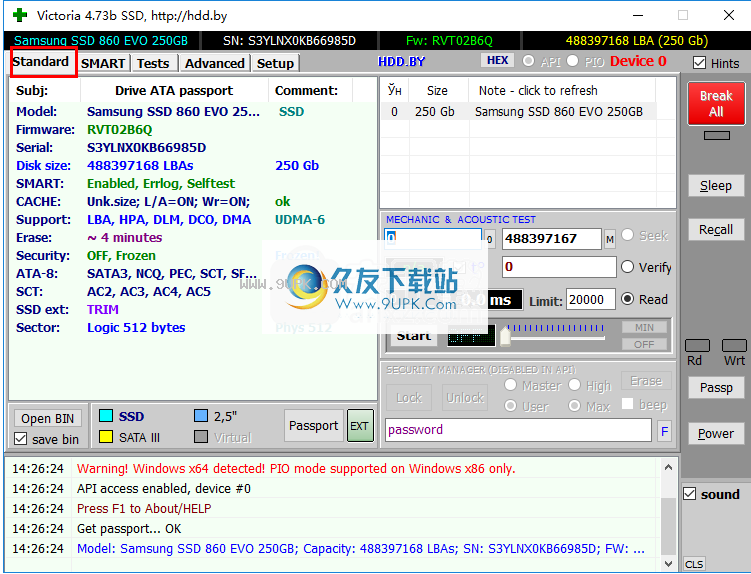Click the indicator under Break All
This screenshot has width=751, height=574.
point(717,136)
